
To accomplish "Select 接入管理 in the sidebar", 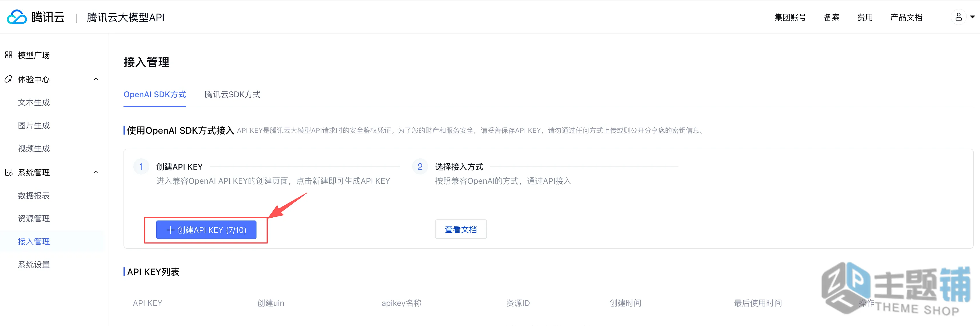I will [x=34, y=241].
